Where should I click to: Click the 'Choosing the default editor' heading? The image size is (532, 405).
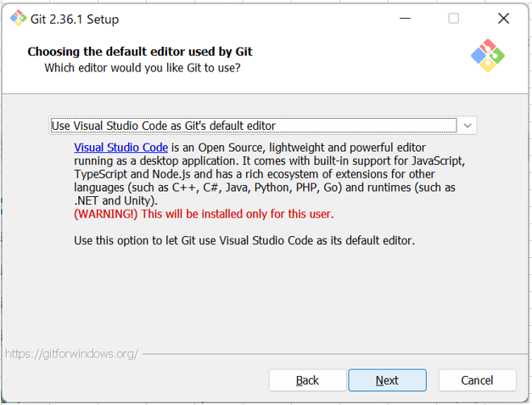[140, 52]
